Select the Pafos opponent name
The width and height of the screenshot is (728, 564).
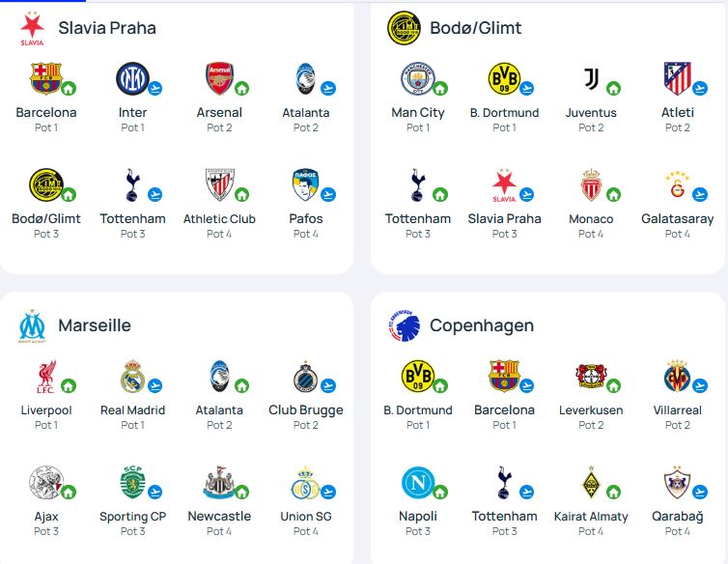point(306,218)
